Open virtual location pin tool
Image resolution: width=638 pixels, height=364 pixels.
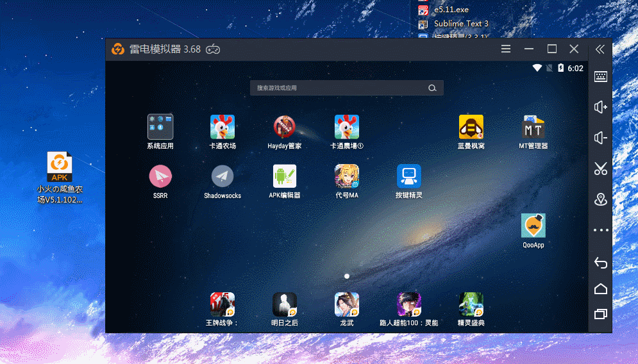(601, 199)
